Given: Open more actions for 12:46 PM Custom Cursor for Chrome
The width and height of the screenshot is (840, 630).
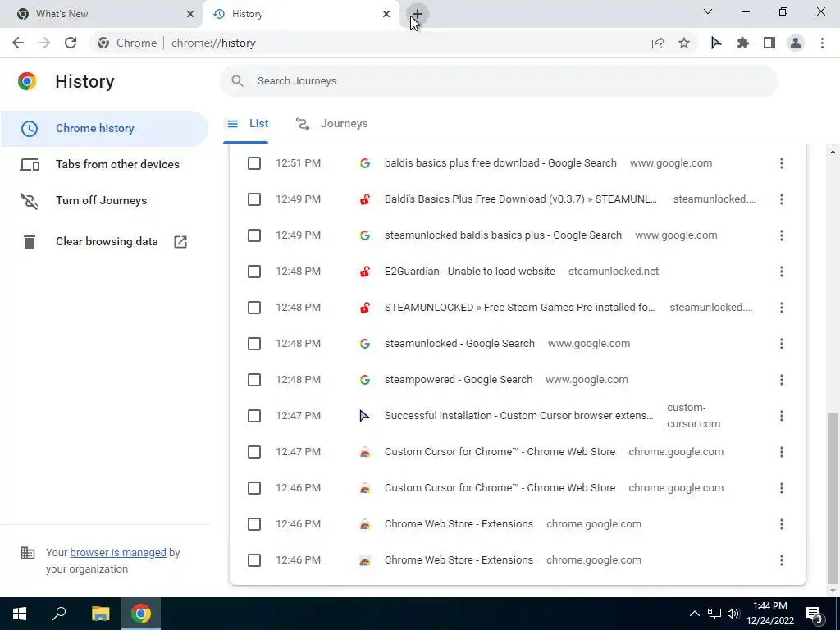Looking at the screenshot, I should pos(782,488).
